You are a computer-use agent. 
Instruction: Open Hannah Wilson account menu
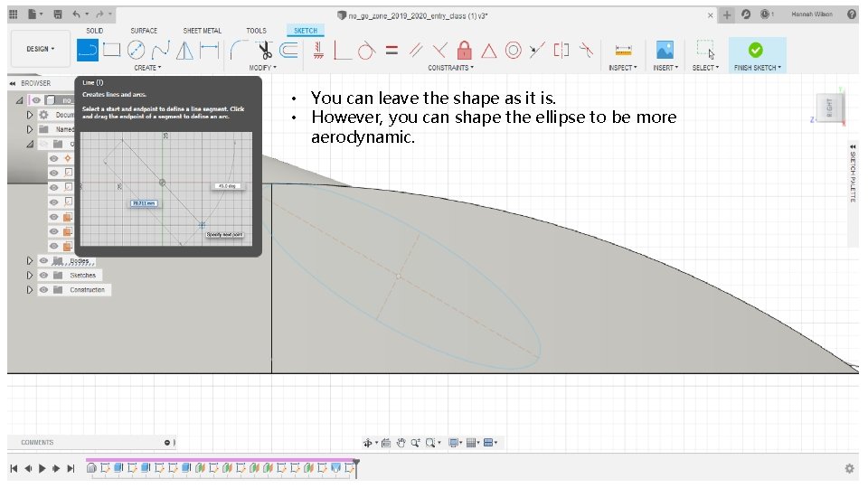[812, 14]
